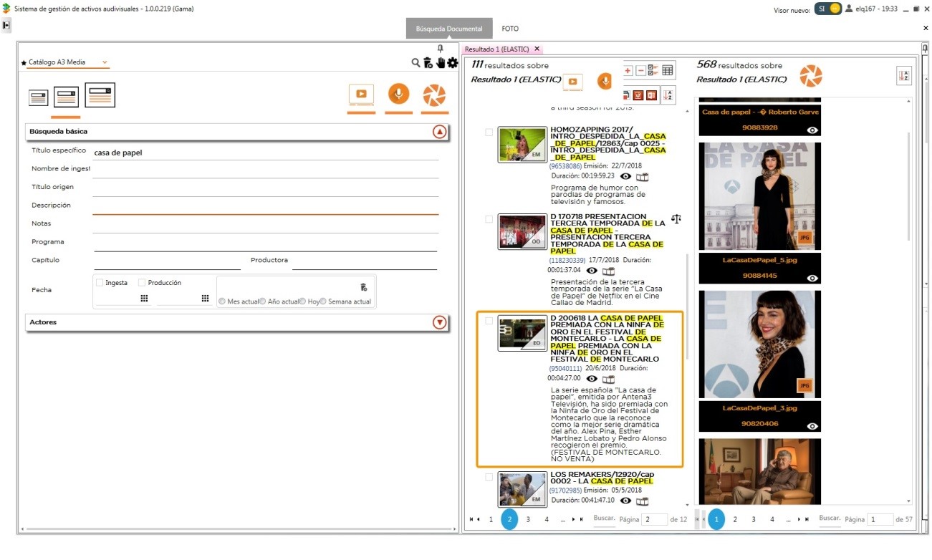Expand the Actores section

(x=440, y=322)
